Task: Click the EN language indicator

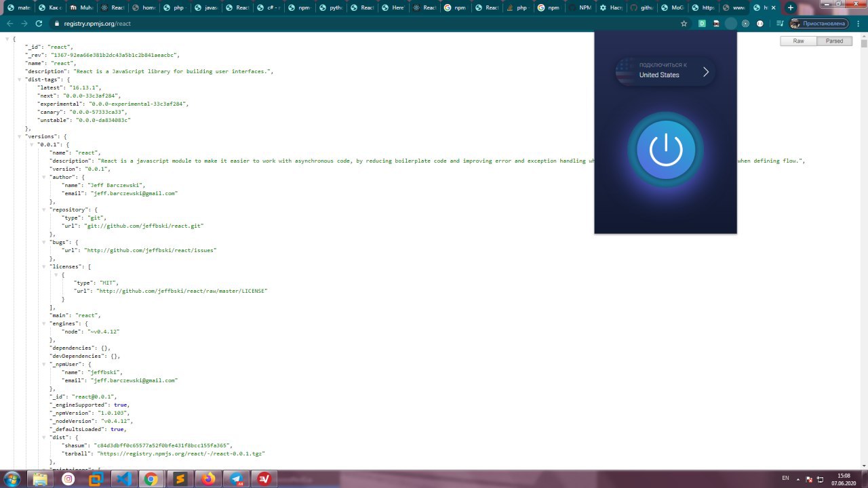Action: tap(785, 479)
